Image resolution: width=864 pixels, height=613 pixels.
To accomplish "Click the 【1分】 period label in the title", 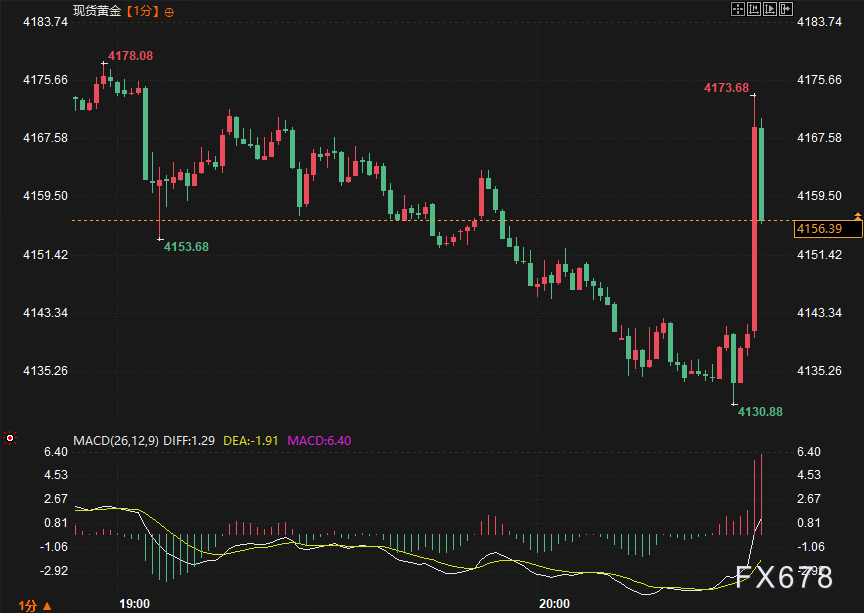I will (x=143, y=11).
